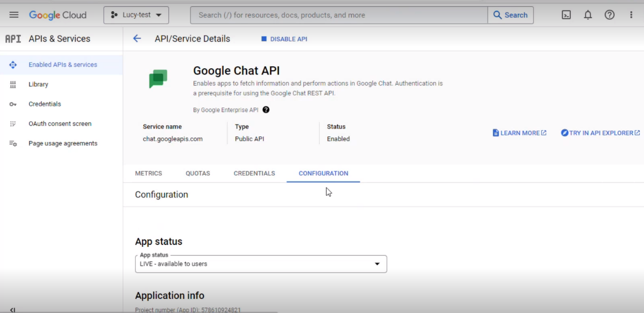Open the notifications bell

tap(588, 15)
